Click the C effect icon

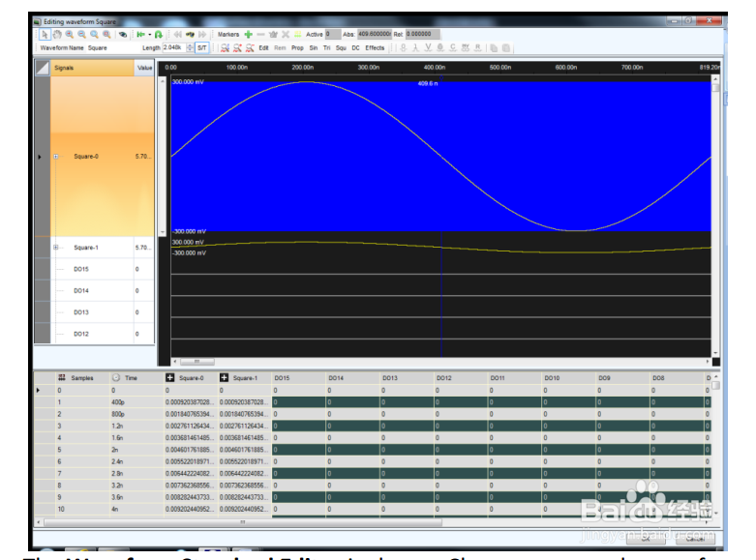pos(453,47)
